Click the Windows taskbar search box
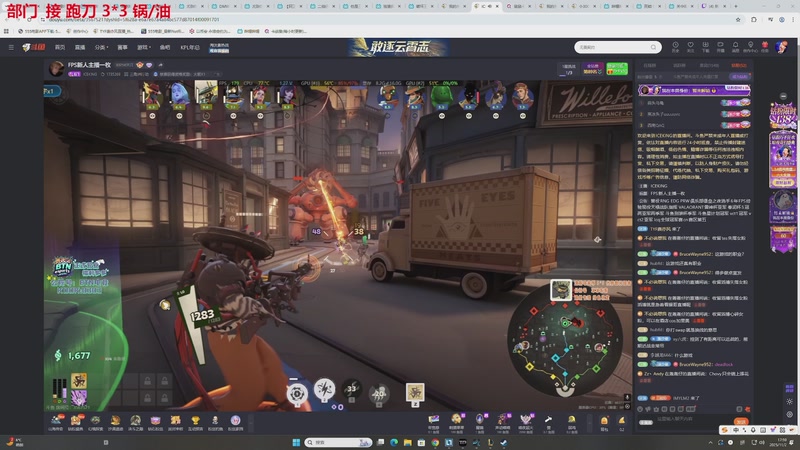The image size is (800, 450). click(338, 442)
